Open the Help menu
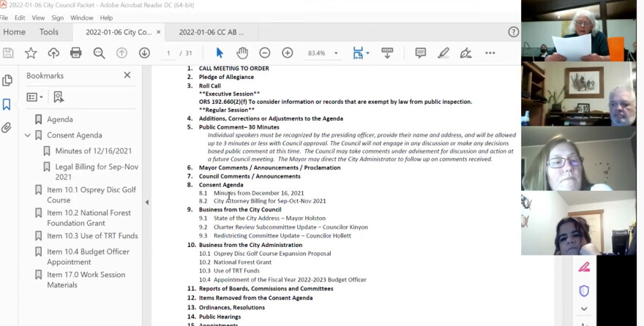This screenshot has width=644, height=326. click(106, 18)
